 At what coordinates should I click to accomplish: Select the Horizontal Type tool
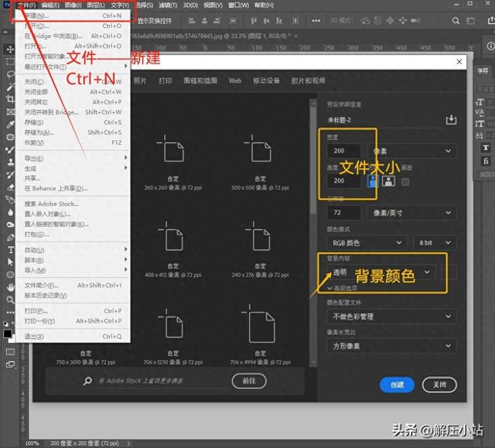10,250
